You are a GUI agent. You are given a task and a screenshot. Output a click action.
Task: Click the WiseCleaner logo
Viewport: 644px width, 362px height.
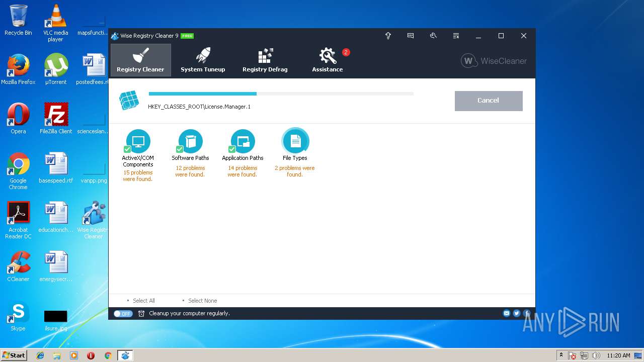tap(494, 61)
